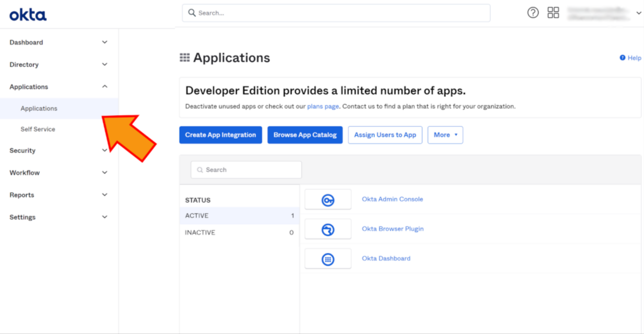Expand the Reports menu chevron

point(105,195)
